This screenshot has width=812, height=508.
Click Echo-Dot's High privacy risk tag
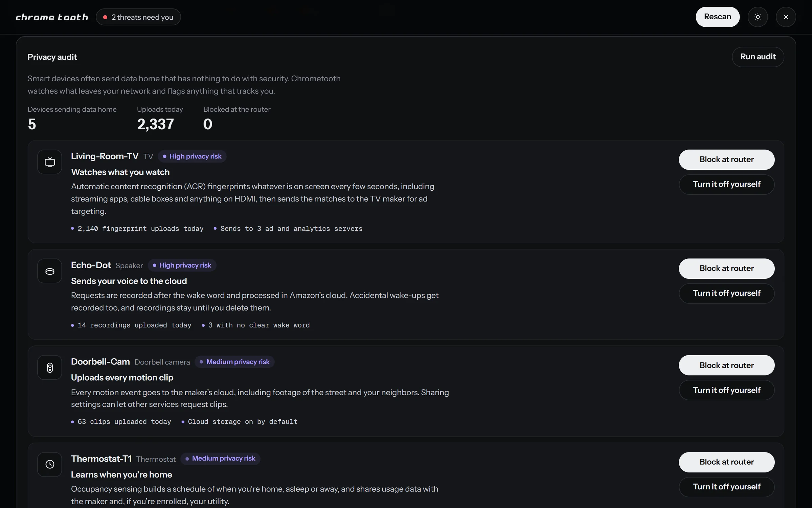point(182,265)
